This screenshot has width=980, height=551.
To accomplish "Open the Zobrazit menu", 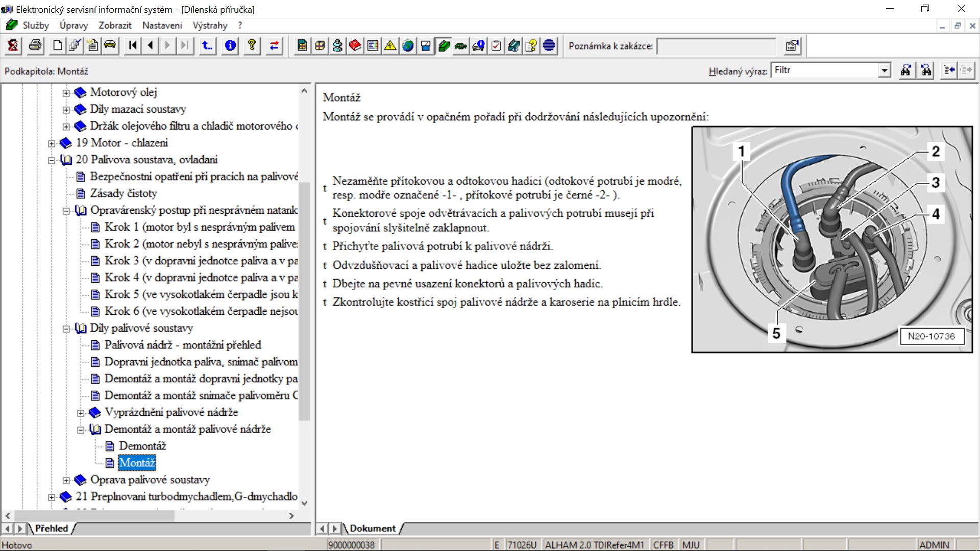I will (x=115, y=25).
